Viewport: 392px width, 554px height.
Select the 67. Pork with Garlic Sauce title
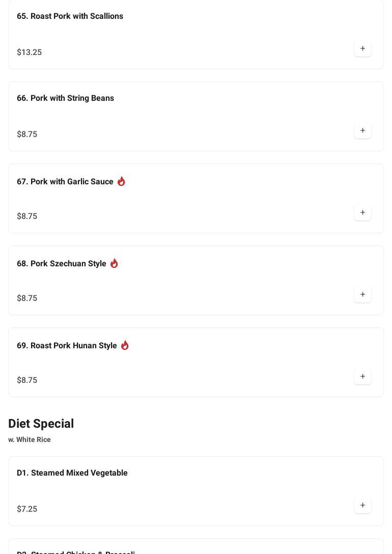[65, 182]
